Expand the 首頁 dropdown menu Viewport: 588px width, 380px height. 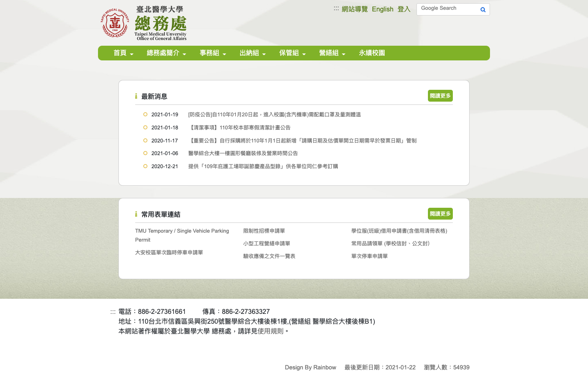[123, 53]
